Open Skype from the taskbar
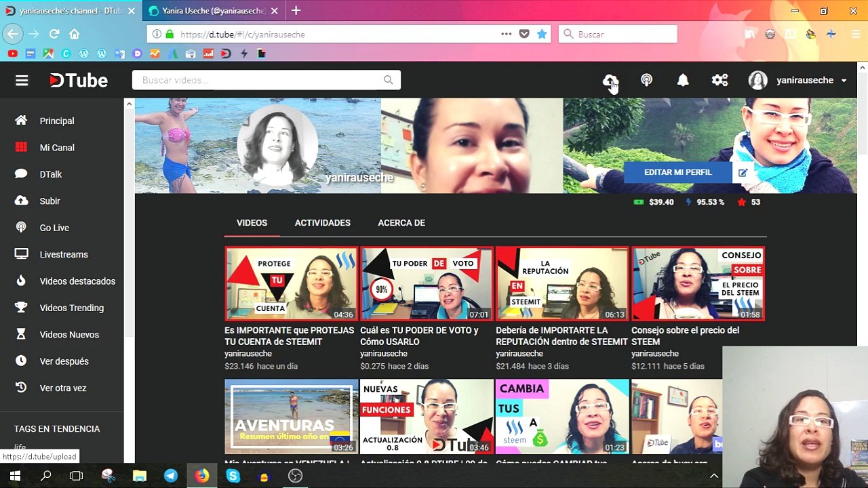 coord(233,476)
